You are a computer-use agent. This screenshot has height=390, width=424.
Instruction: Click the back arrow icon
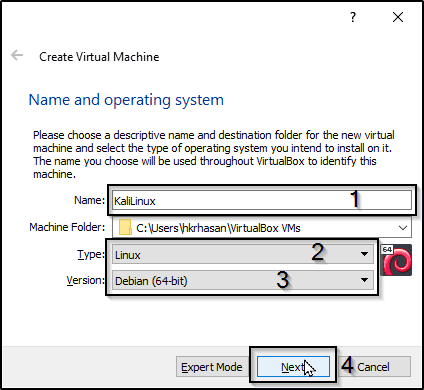pyautogui.click(x=17, y=55)
